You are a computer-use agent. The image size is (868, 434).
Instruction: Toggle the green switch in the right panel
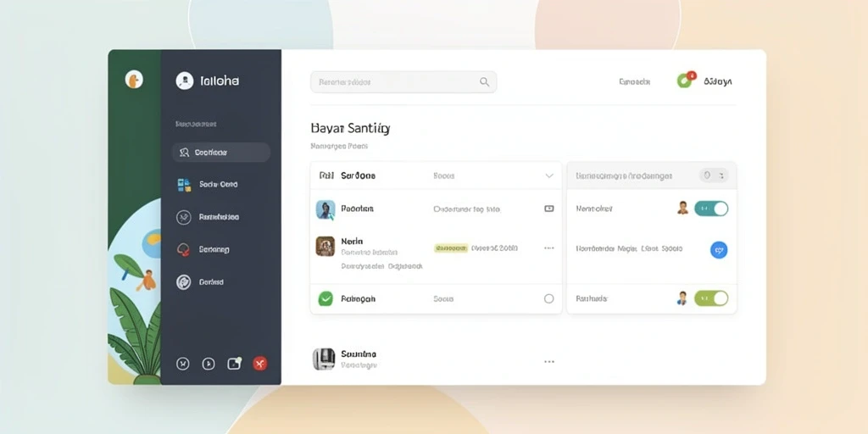click(x=711, y=298)
